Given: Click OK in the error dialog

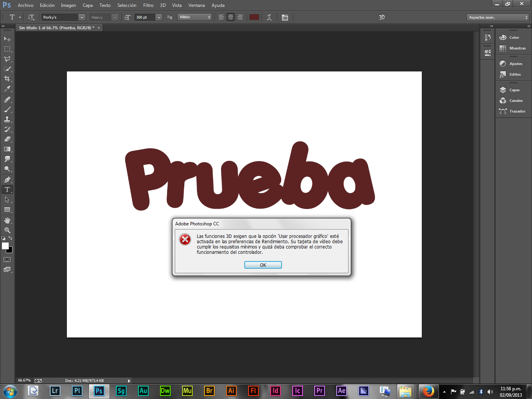Looking at the screenshot, I should [263, 265].
